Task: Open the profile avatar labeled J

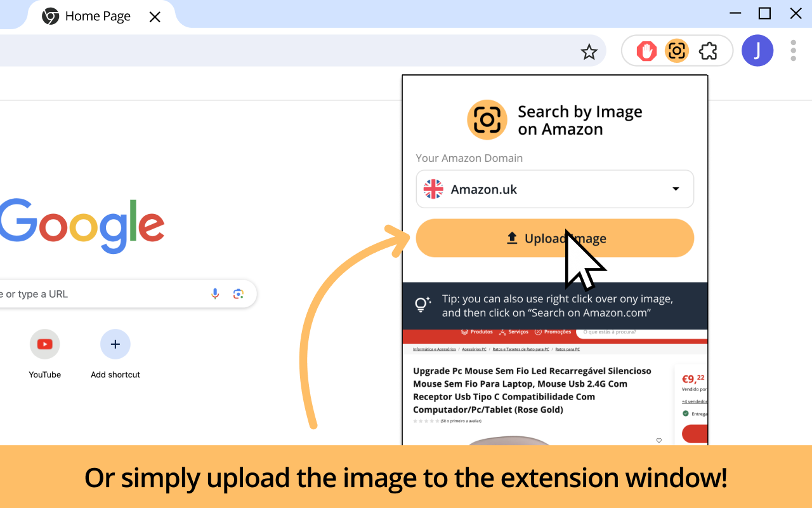Action: click(x=757, y=51)
